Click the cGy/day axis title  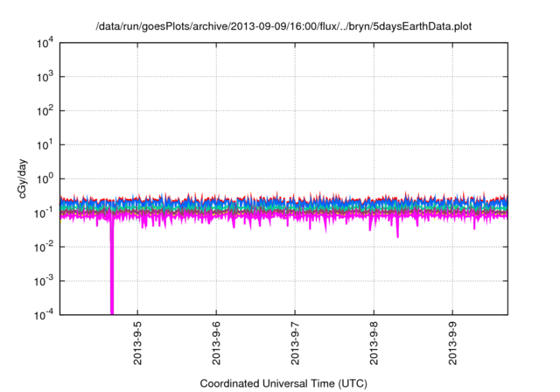pyautogui.click(x=22, y=178)
